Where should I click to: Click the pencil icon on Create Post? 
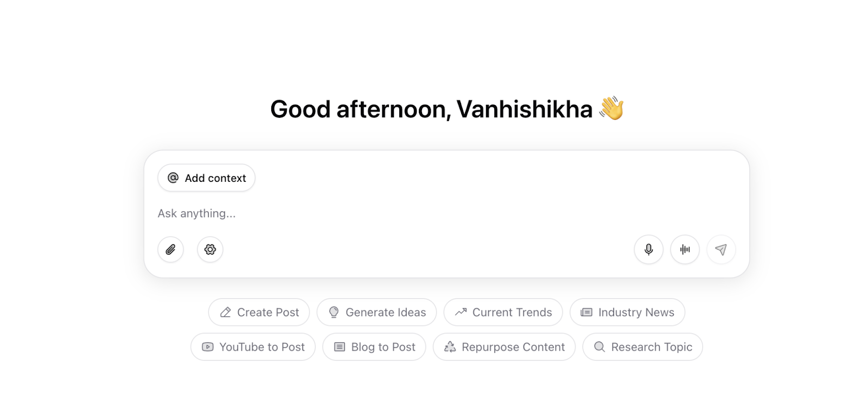pos(225,313)
